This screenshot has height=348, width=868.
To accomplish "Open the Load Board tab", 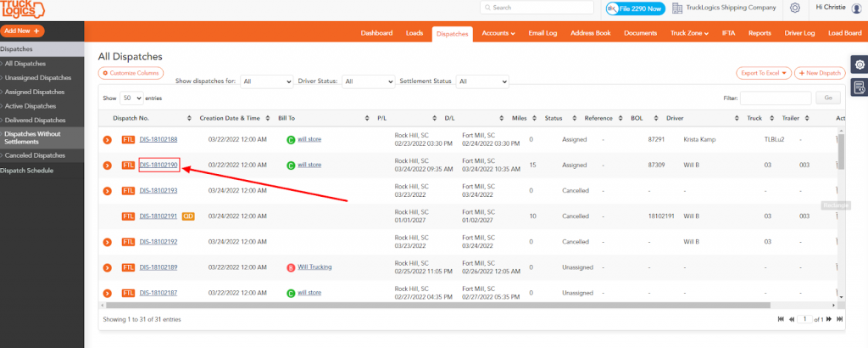I will coord(845,33).
